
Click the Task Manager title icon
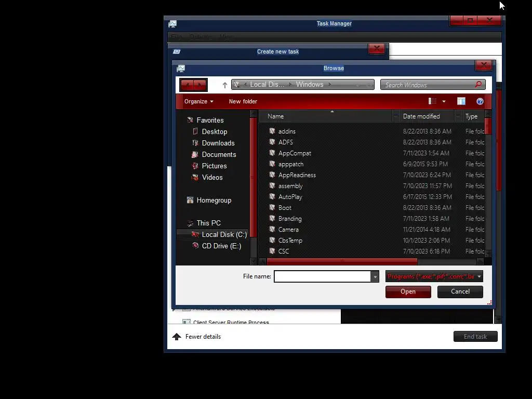coord(172,24)
